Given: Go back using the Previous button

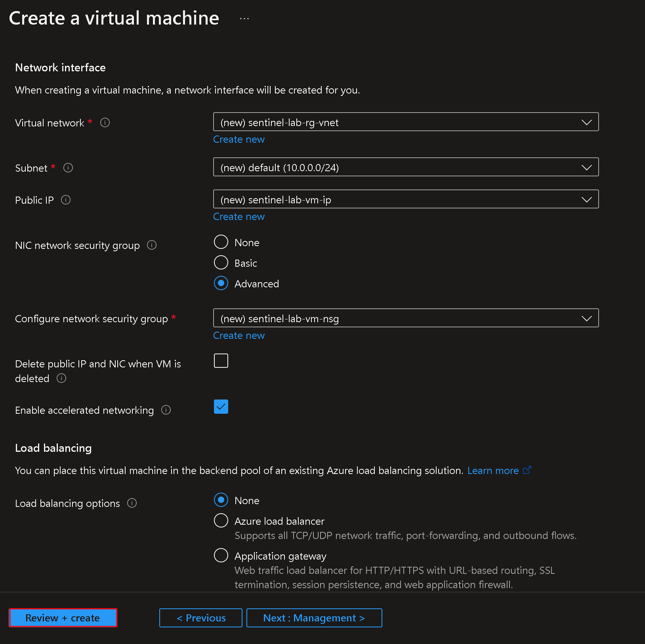Looking at the screenshot, I should (200, 617).
